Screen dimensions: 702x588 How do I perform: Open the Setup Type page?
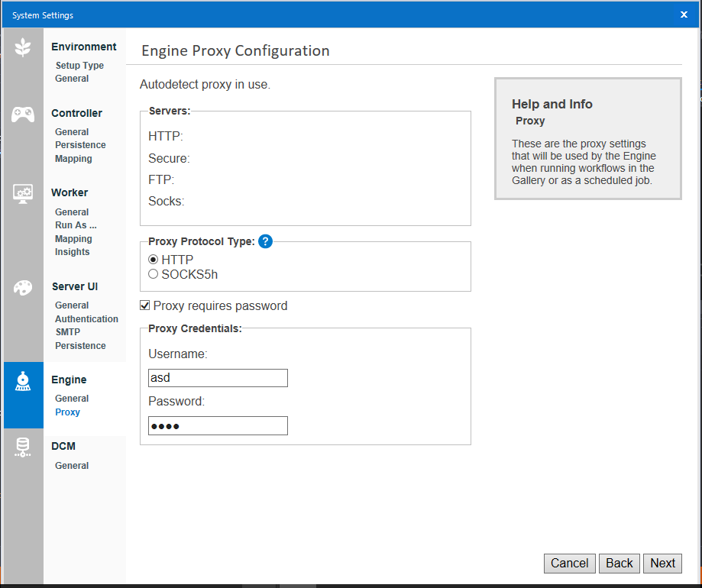[79, 66]
